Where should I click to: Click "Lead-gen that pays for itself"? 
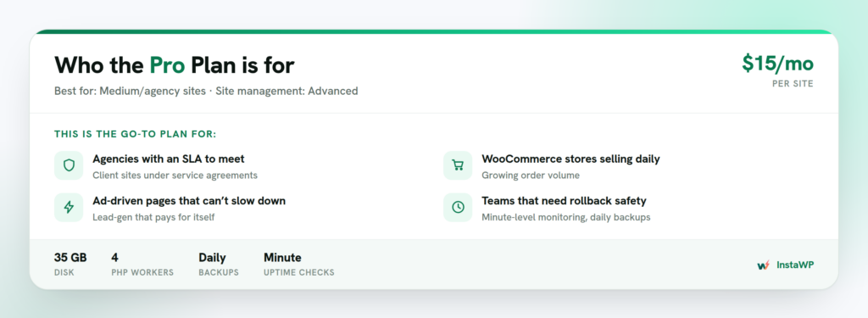click(153, 217)
